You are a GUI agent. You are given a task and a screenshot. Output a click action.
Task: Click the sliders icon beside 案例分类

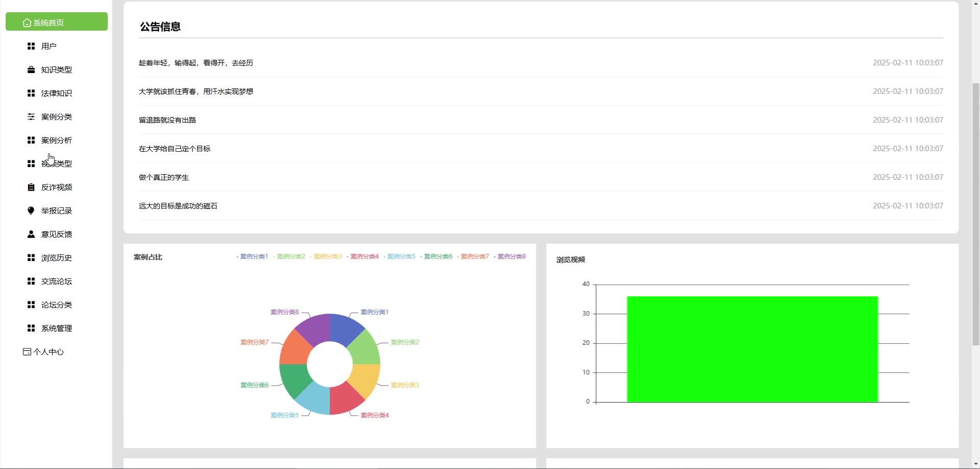coord(31,116)
